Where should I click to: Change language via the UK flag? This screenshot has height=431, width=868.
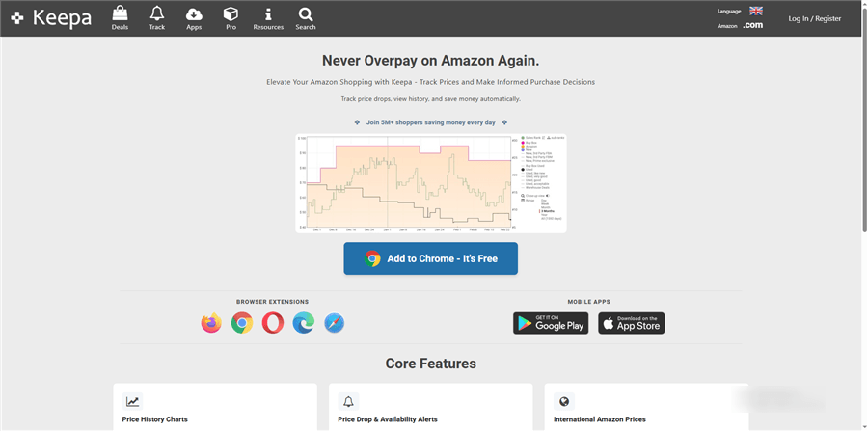pyautogui.click(x=755, y=11)
